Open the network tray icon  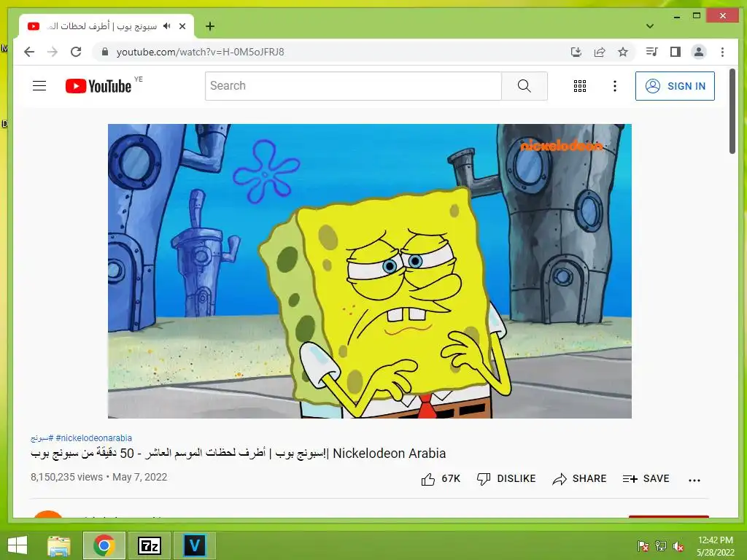[661, 545]
